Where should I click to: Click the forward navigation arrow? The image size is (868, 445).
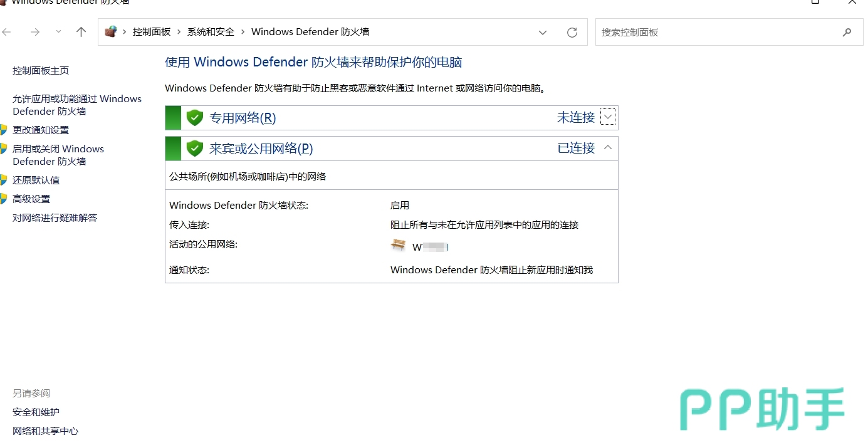[35, 32]
